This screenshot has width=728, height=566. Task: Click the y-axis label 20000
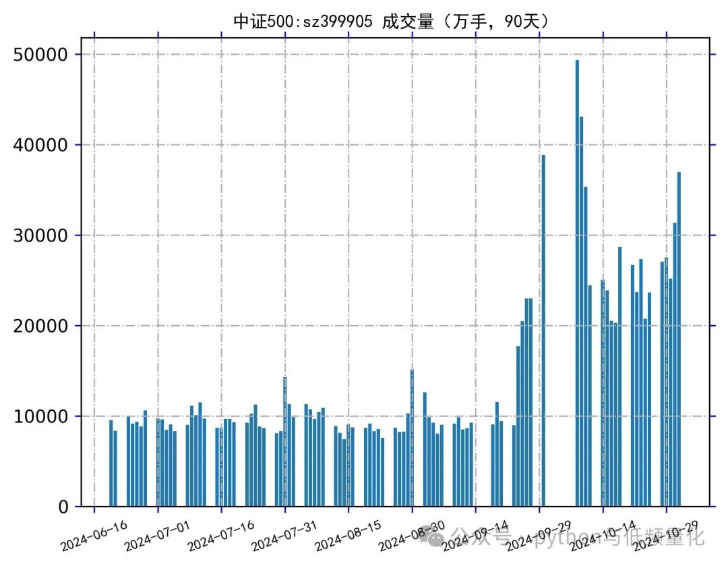point(40,327)
